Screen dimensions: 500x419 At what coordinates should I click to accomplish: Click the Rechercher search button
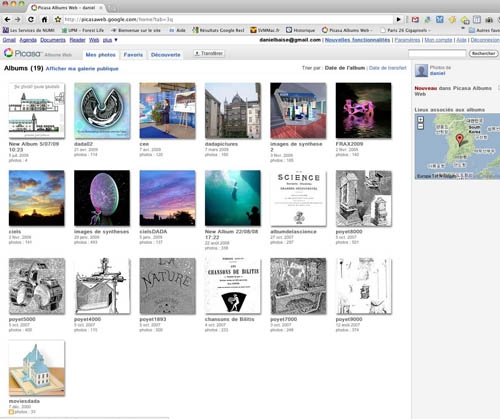[x=483, y=53]
